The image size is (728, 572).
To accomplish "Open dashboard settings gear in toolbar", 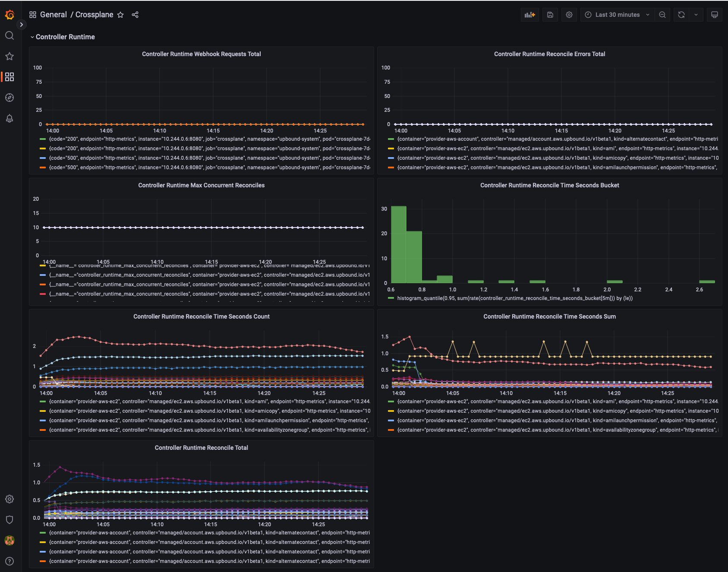I will pyautogui.click(x=569, y=15).
